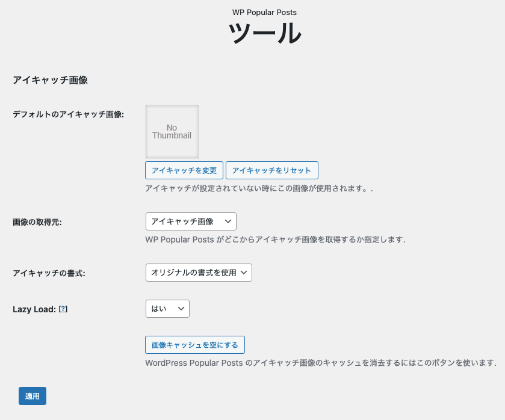Click the chevron arrow on オリジナルの書式を使用 select
Viewport: 505px width, 420px height.
pyautogui.click(x=243, y=273)
